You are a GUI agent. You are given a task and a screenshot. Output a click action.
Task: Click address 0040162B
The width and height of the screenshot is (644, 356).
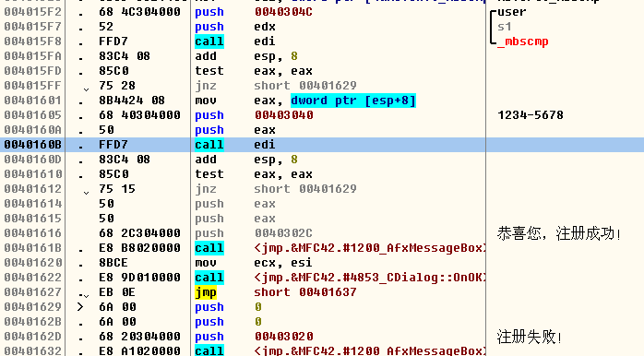click(x=32, y=322)
